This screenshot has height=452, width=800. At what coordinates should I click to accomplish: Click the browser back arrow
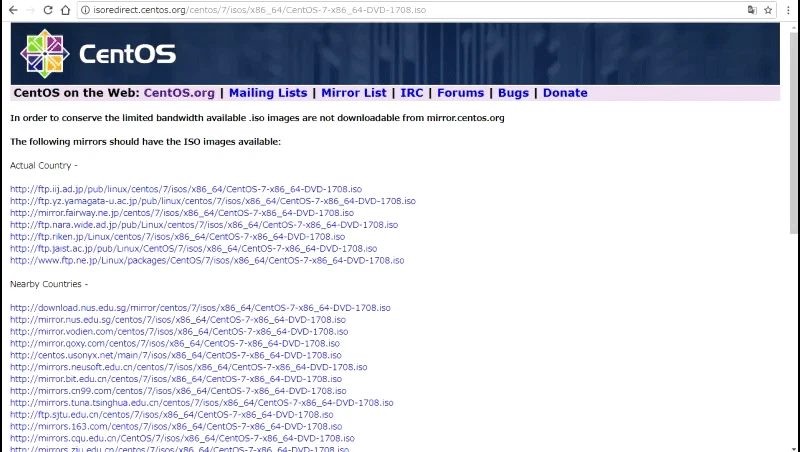13,10
